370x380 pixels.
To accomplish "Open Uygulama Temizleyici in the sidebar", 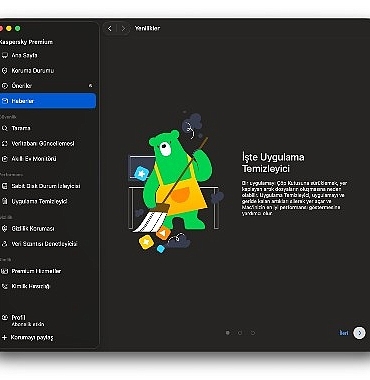I will coord(48,202).
